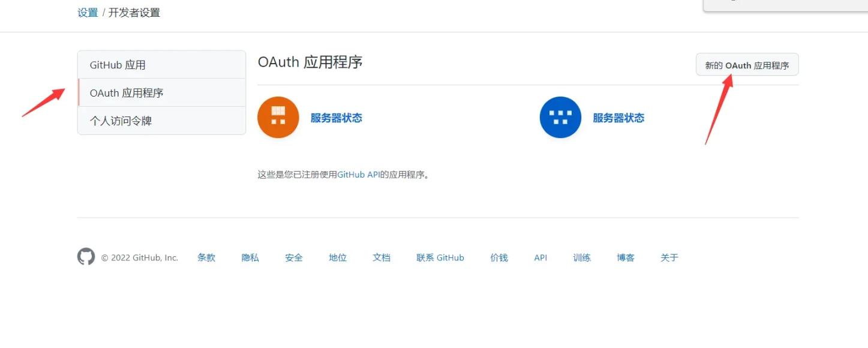Click the API footer link

(x=540, y=257)
